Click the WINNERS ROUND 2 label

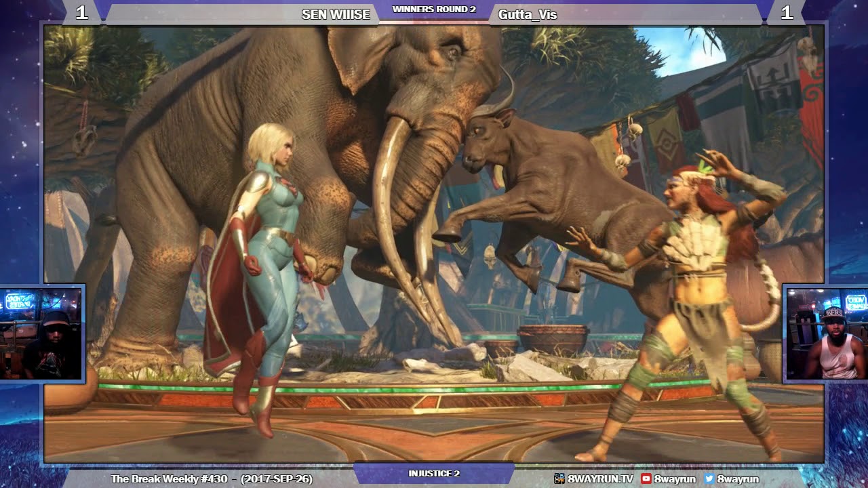pos(434,9)
